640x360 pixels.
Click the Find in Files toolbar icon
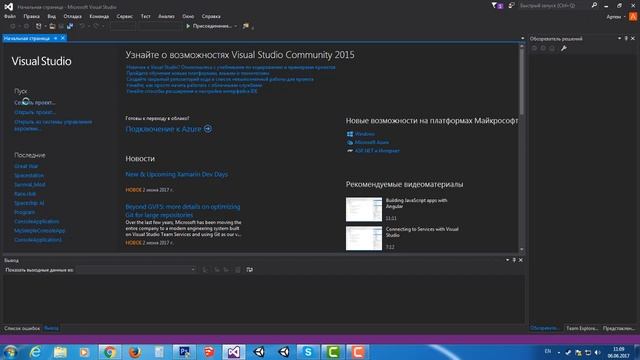point(246,26)
